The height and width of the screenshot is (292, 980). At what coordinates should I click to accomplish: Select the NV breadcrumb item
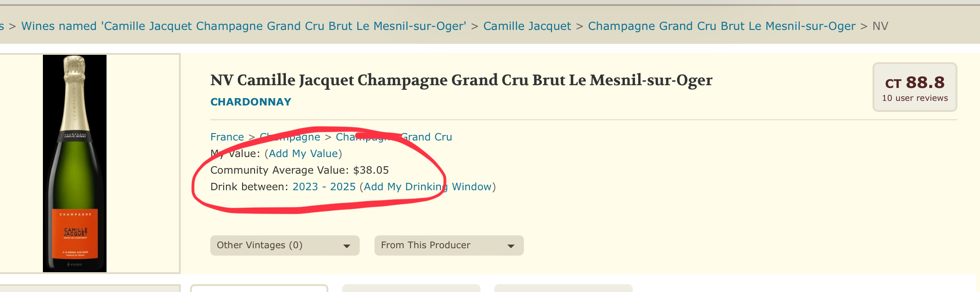click(x=880, y=26)
